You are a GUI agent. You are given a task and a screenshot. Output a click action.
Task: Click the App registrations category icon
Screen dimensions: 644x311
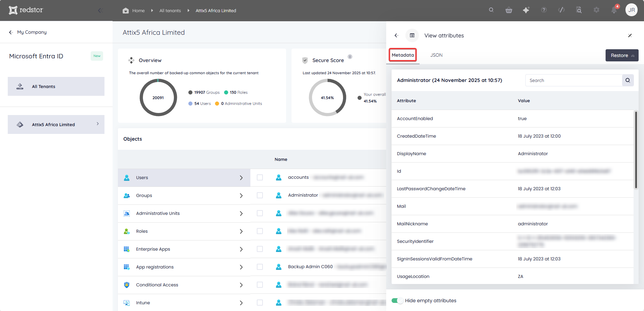[127, 267]
